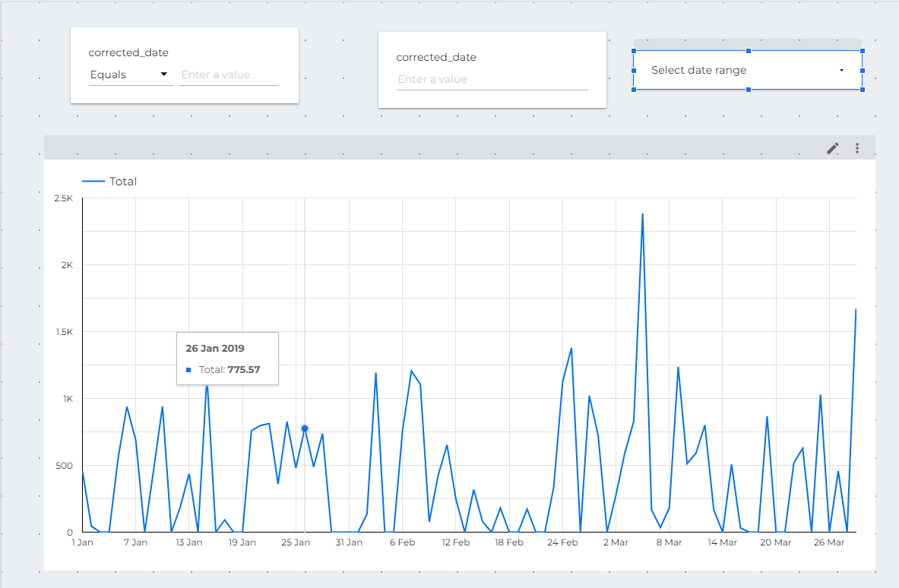Click the blue square in the tooltip
The height and width of the screenshot is (588, 899).
(188, 370)
